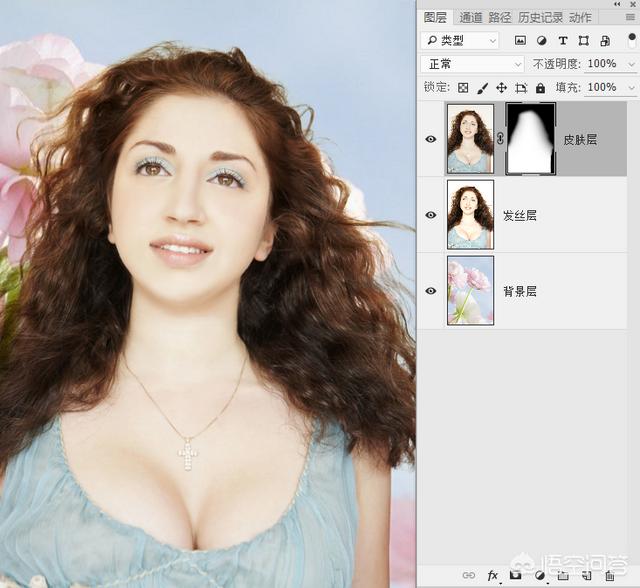
Task: Toggle visibility of the 发丝层 layer
Action: (x=431, y=215)
